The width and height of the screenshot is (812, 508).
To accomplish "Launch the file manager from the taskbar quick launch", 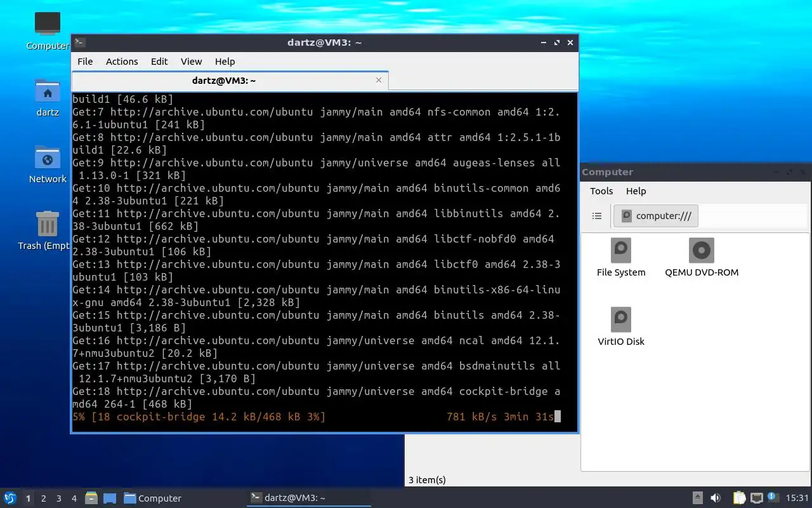I will [x=91, y=498].
